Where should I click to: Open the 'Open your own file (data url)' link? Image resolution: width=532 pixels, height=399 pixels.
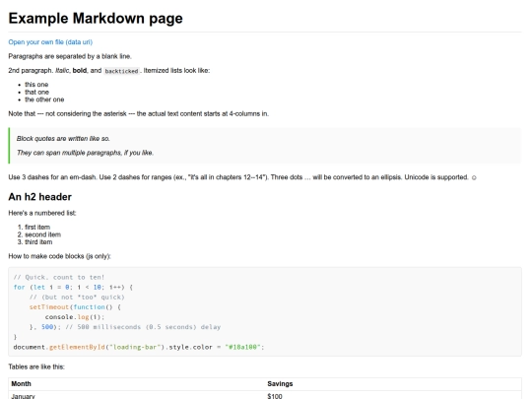[x=50, y=42]
